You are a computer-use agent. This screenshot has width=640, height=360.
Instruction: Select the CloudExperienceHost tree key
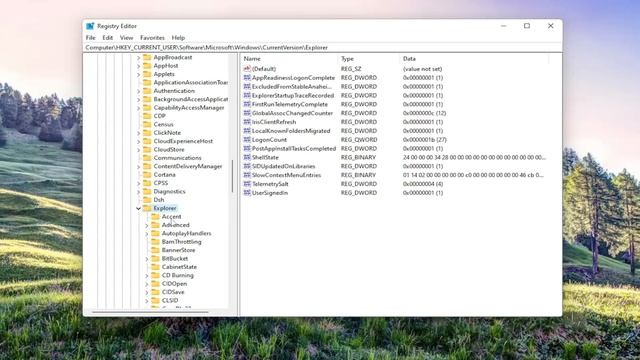(x=183, y=141)
